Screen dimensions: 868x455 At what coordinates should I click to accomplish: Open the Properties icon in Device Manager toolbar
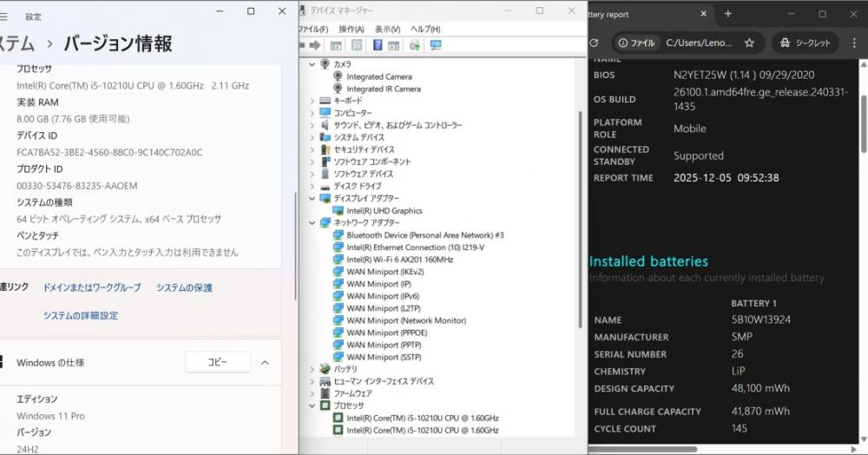coord(357,45)
